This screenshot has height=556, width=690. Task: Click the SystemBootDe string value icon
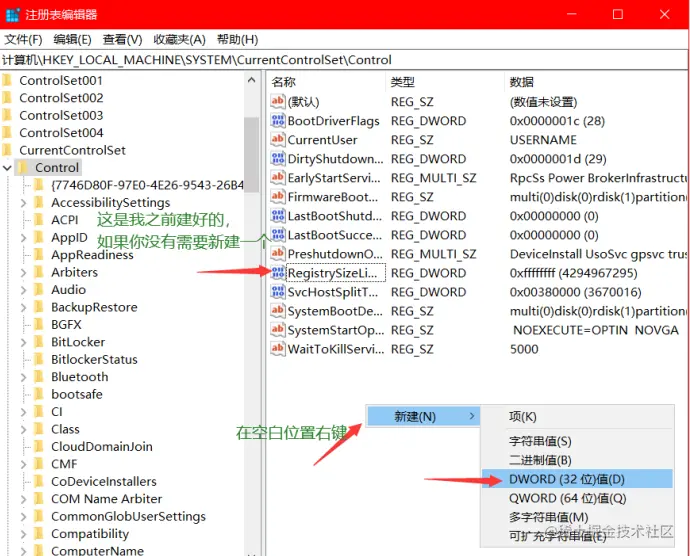click(x=278, y=311)
